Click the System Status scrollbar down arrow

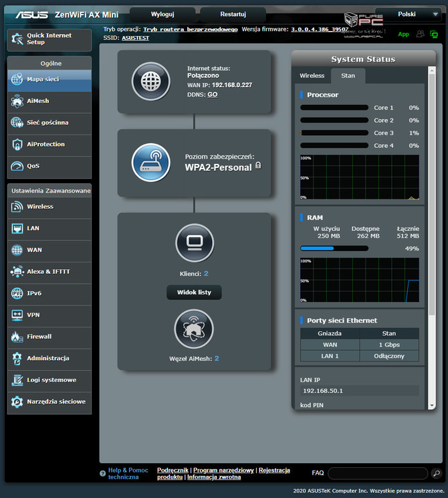point(431,406)
